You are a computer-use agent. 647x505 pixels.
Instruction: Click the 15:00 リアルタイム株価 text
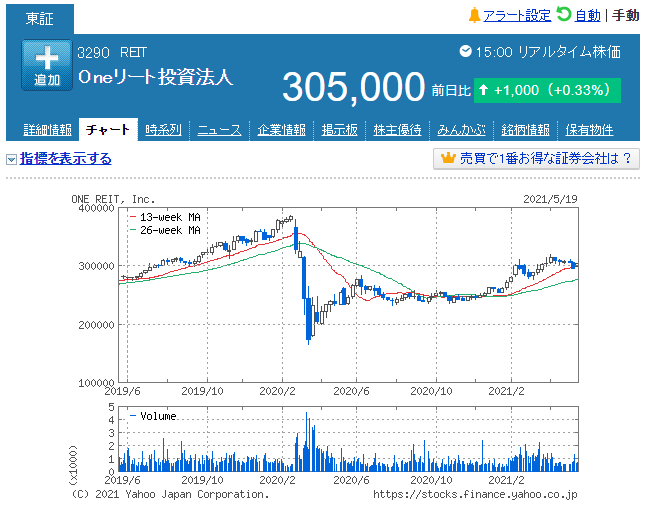(x=548, y=52)
